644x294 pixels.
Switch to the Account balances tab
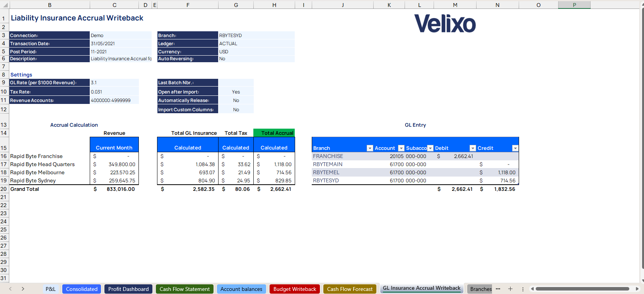(241, 289)
